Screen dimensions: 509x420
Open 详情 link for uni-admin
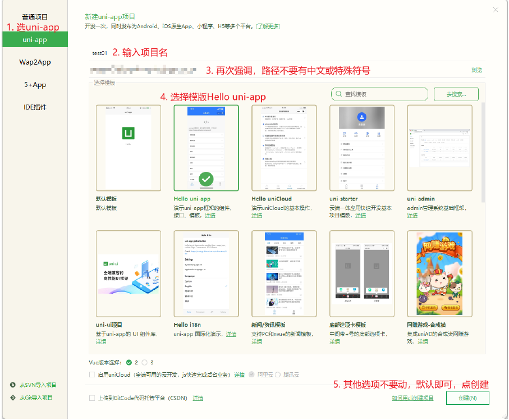click(x=412, y=216)
